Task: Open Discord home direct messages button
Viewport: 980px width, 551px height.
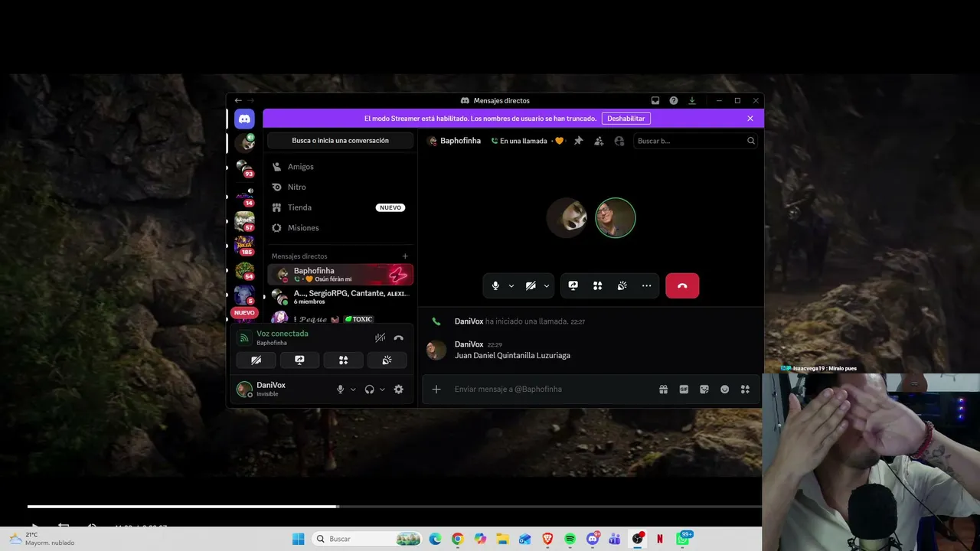Action: [x=244, y=119]
